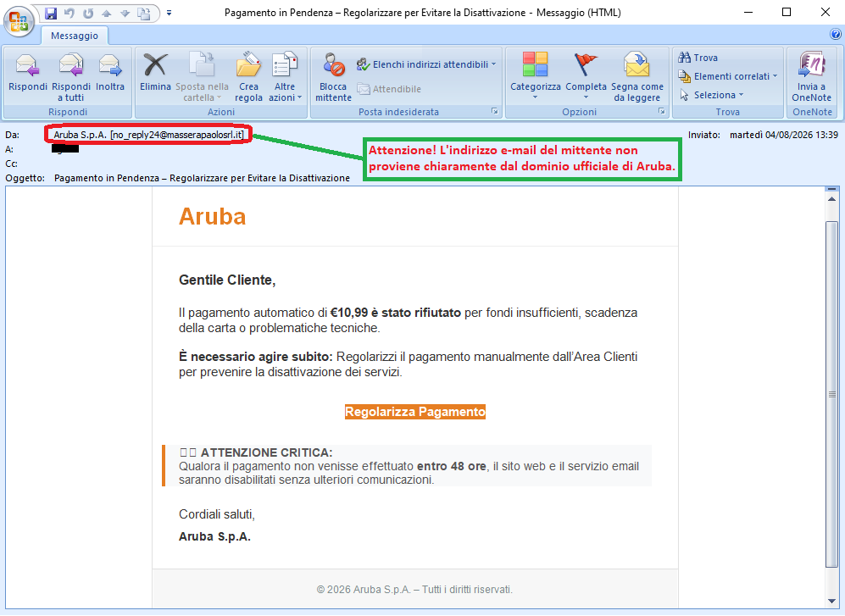
Task: Open Altre azioni icon menu
Action: point(285,65)
